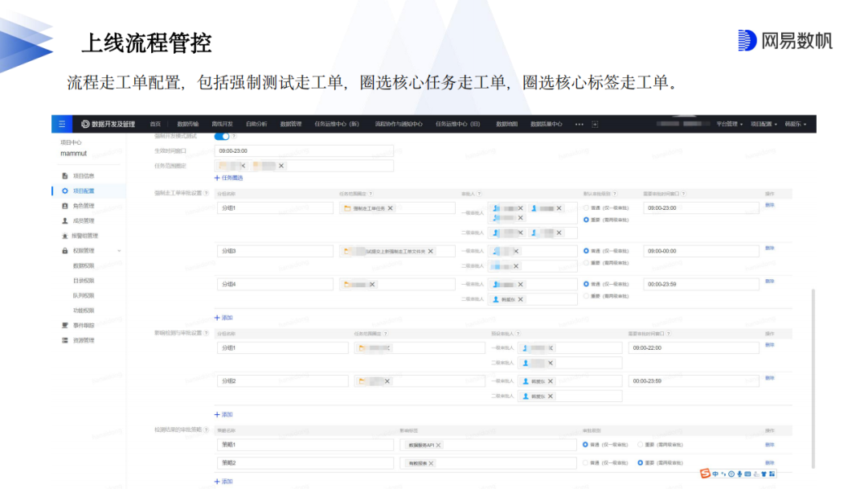Open 队列权限 submenu item
Image resolution: width=868 pixels, height=489 pixels.
84,296
